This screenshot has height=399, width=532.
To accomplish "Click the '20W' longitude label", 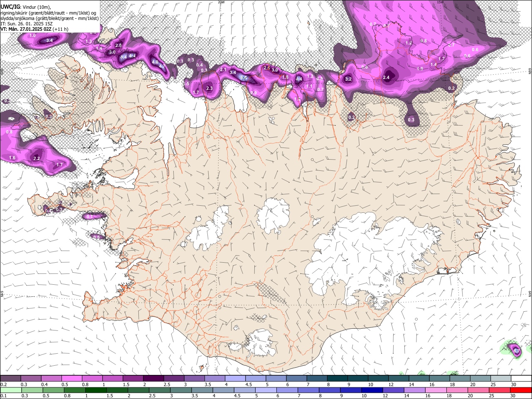I will pos(221,2).
